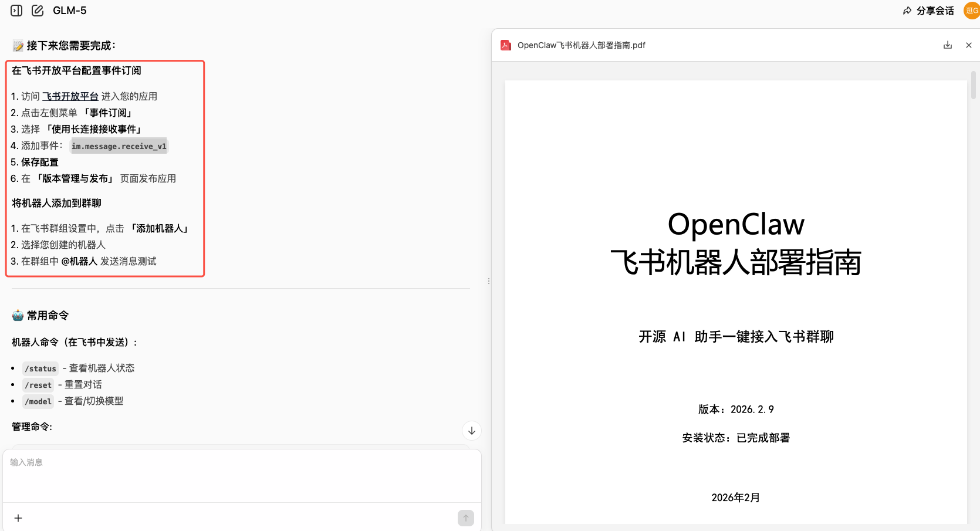Viewport: 980px width, 531px height.
Task: Download the OpenClaw deployment guide PDF
Action: tap(947, 45)
